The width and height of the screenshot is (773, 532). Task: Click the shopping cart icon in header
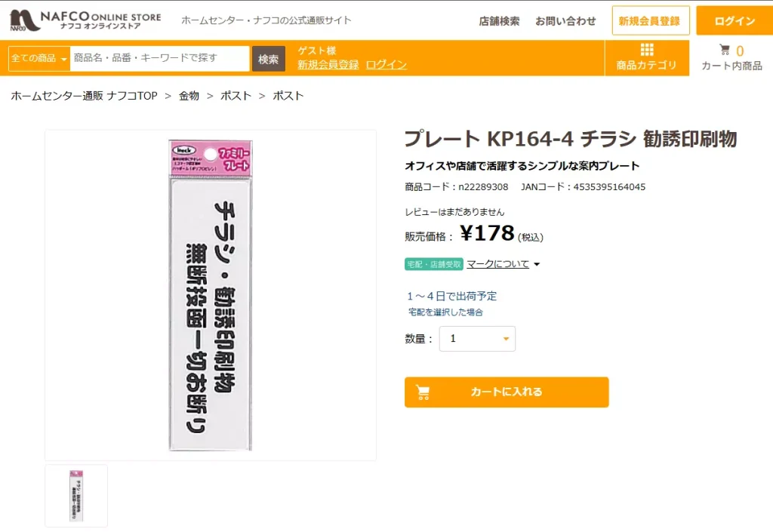click(x=725, y=51)
